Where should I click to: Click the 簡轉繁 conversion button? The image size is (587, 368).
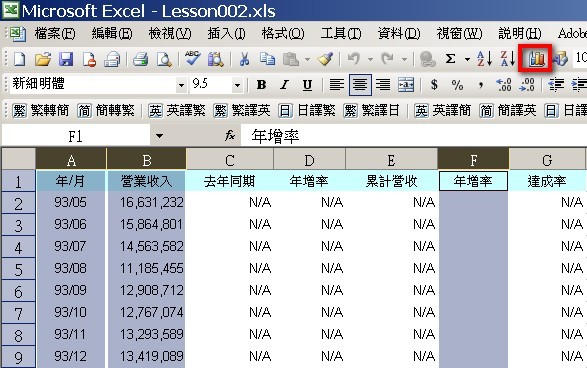click(x=106, y=110)
